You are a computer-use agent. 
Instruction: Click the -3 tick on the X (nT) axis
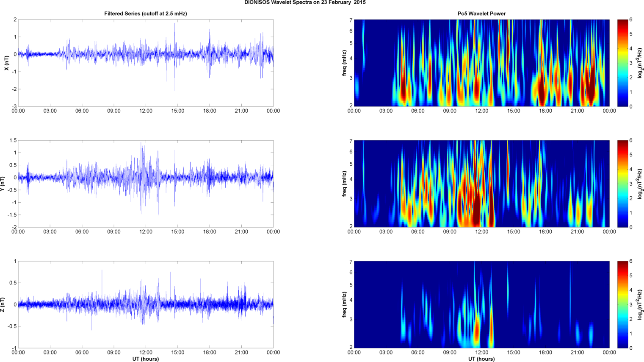(x=14, y=106)
